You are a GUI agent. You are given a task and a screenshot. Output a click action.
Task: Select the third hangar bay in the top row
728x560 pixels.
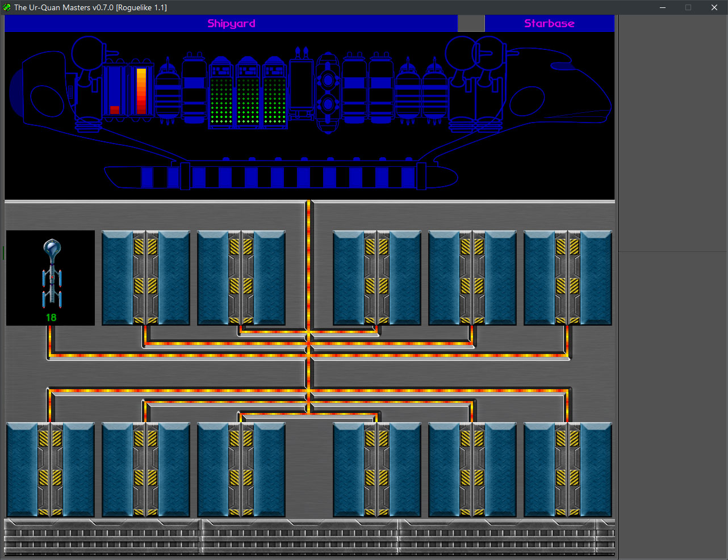pos(241,277)
